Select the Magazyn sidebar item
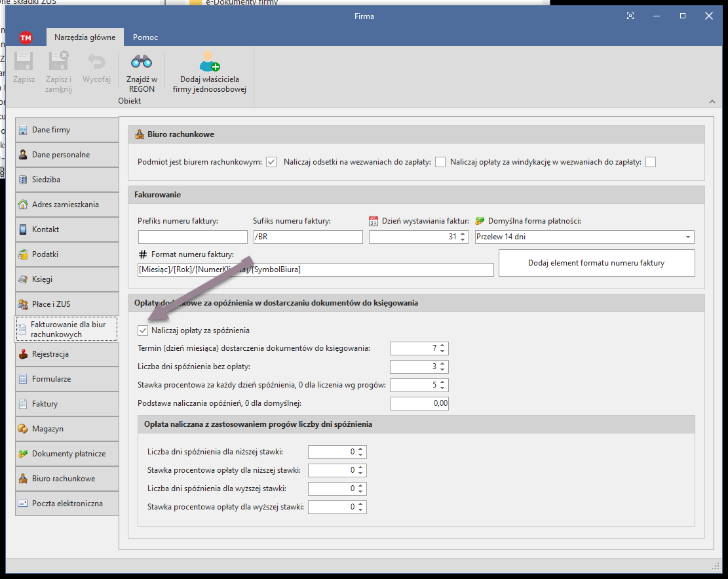Image resolution: width=728 pixels, height=579 pixels. tap(67, 429)
